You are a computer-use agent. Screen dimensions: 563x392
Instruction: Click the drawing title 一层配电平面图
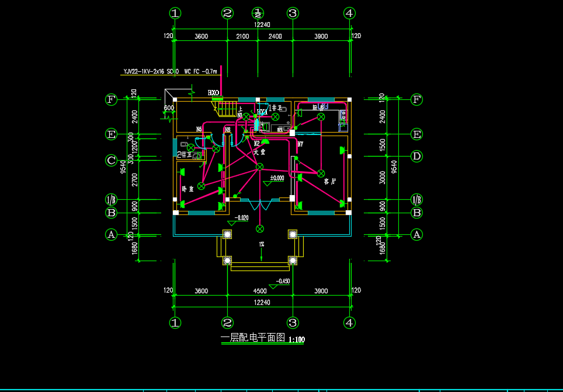pos(253,338)
